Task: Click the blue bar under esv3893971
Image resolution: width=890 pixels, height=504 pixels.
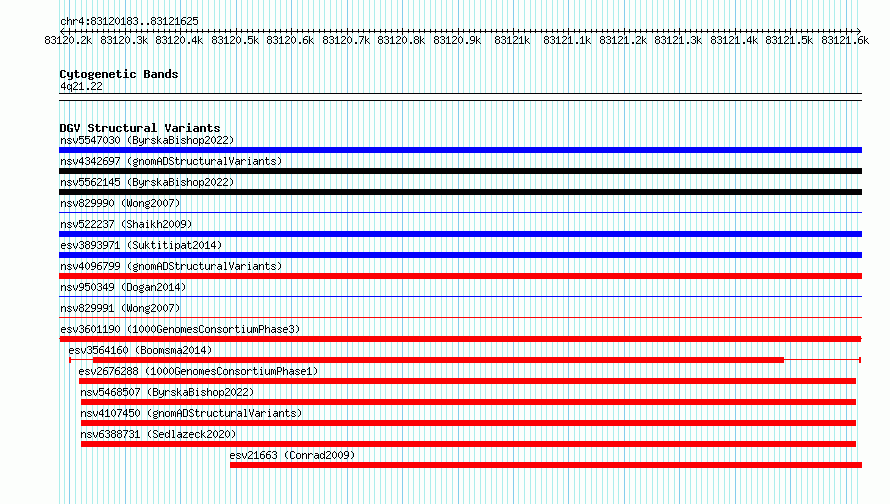Action: pos(460,255)
